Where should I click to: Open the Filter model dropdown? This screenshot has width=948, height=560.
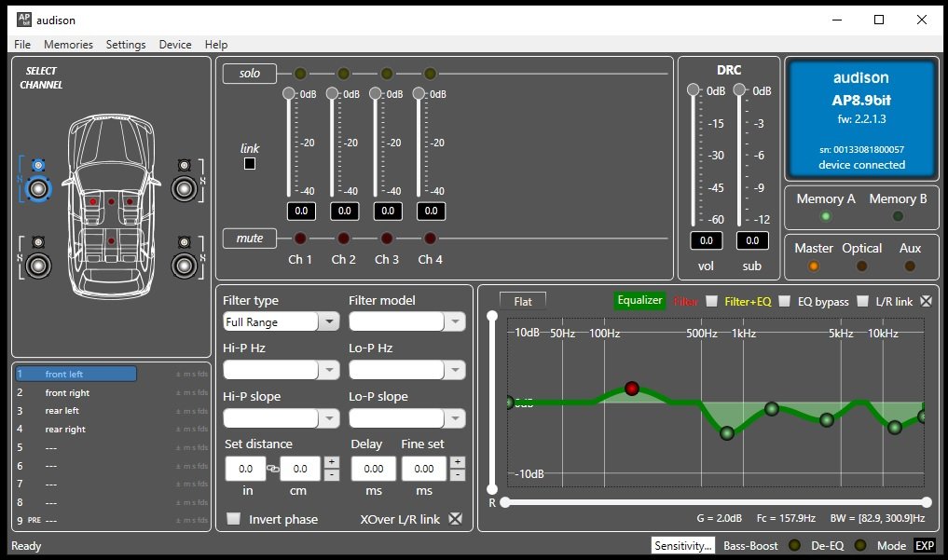455,321
